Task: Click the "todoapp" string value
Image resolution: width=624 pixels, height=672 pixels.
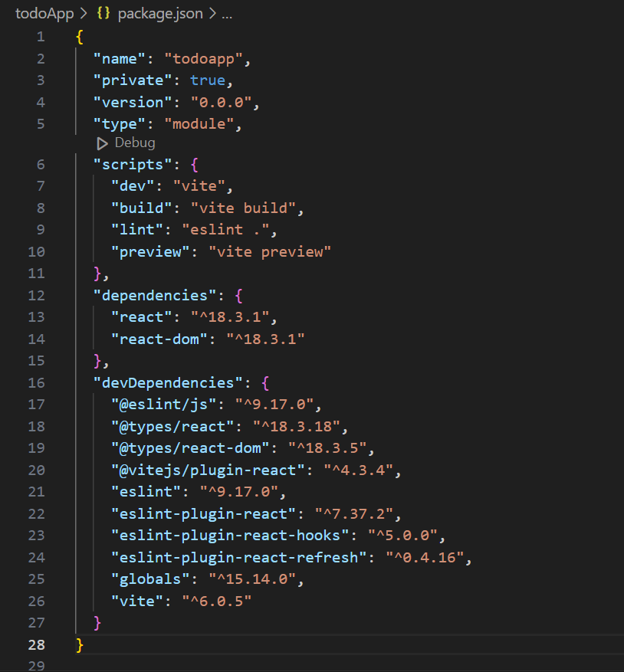Action: [x=203, y=59]
